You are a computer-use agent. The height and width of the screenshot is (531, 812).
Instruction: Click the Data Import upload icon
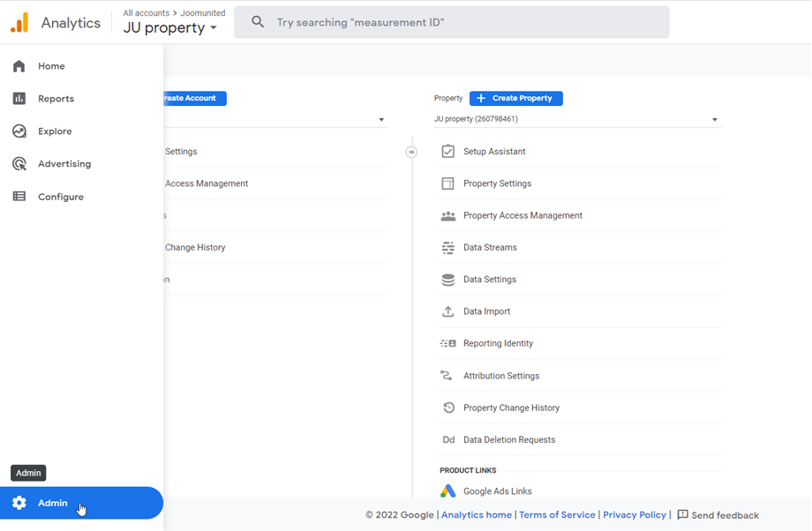click(x=447, y=311)
